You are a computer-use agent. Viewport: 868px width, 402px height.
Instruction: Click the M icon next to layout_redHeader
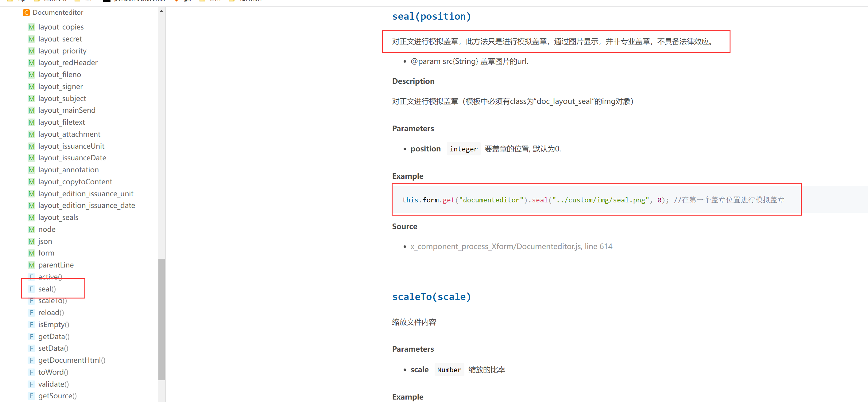(x=31, y=63)
